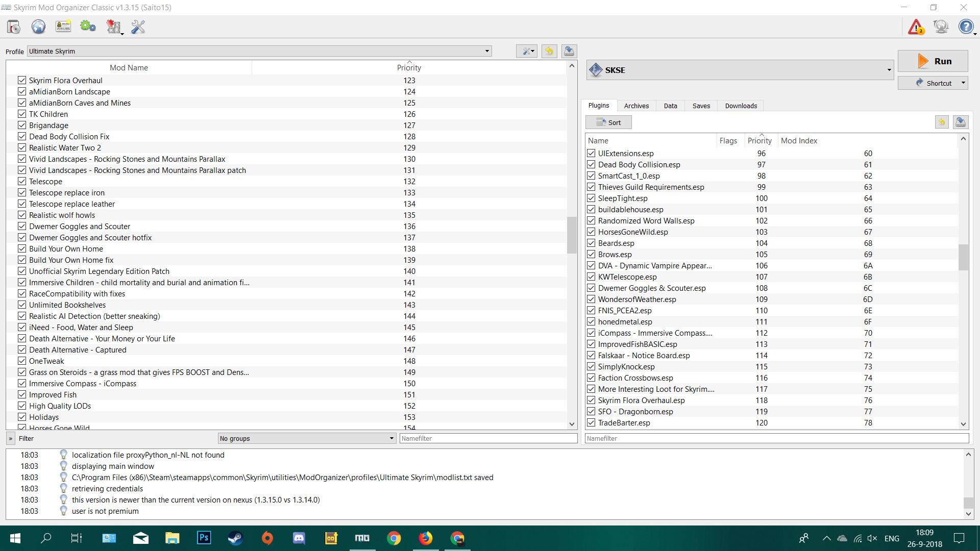Open the mod list wrench options menu
Viewport: 980px width, 551px height.
527,51
